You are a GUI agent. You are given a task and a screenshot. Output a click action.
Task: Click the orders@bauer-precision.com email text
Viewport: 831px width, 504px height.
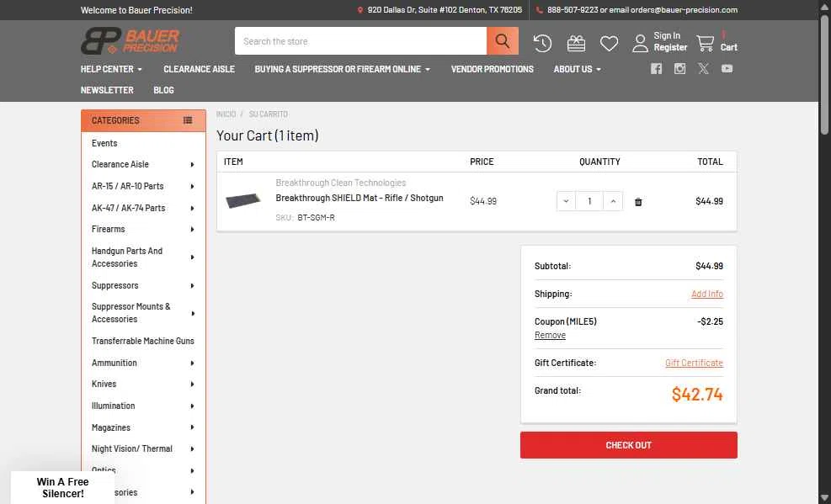684,10
